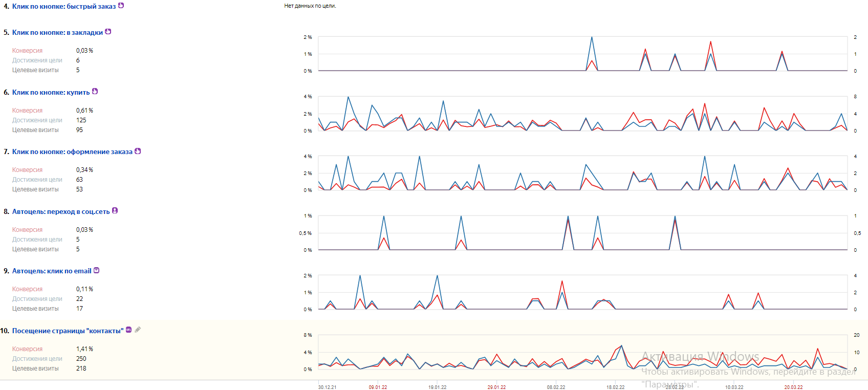Select conversion value 0,34 %
Viewport: 868px width, 390px height.
point(84,170)
